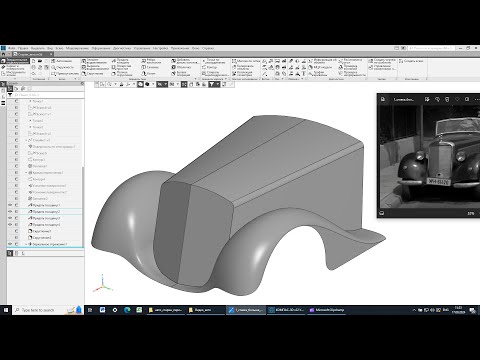Click the МЦХ модели tool
Viewport: 480px width, 360px height.
[320, 67]
